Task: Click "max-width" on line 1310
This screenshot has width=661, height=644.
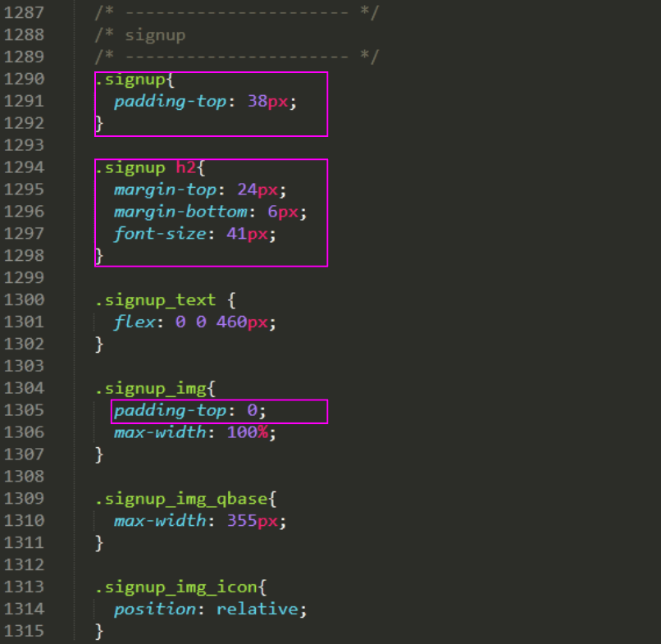Action: [x=160, y=521]
